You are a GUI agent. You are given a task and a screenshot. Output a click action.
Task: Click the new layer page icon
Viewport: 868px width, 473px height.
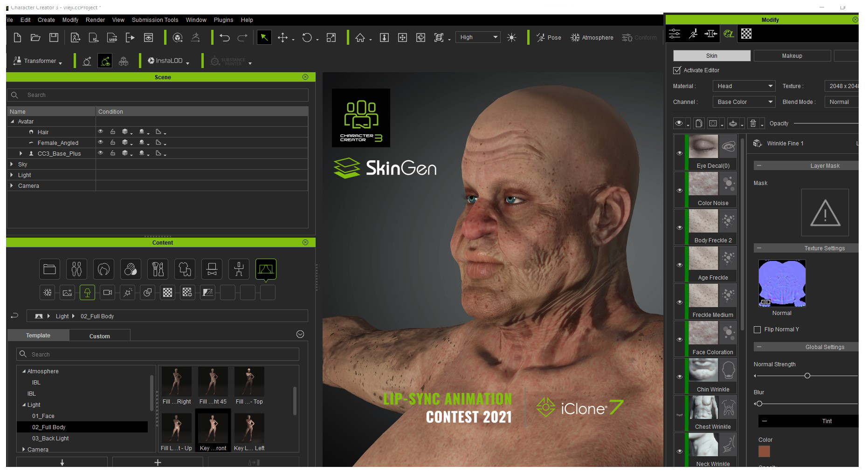point(698,123)
